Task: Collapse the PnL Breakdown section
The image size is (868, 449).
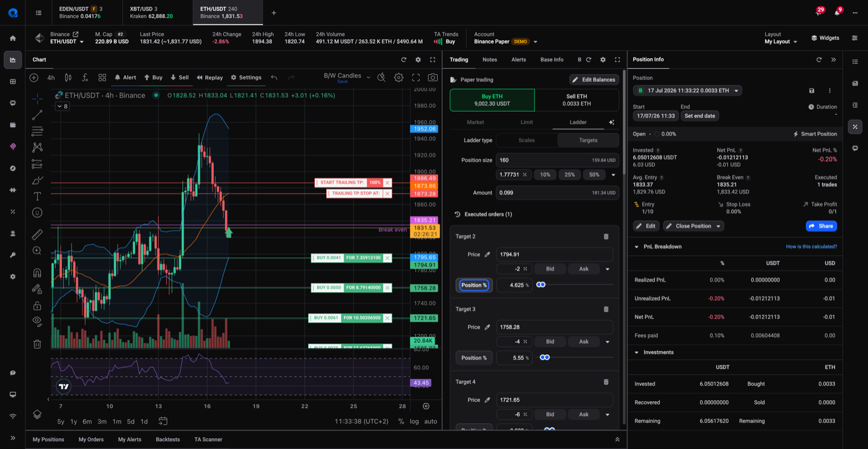Action: [637, 247]
